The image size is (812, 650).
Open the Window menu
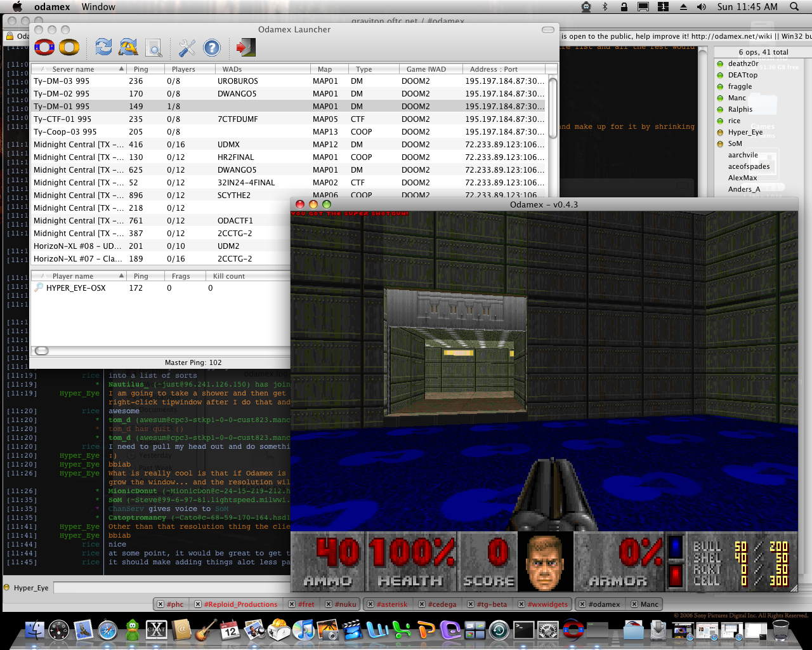point(98,7)
